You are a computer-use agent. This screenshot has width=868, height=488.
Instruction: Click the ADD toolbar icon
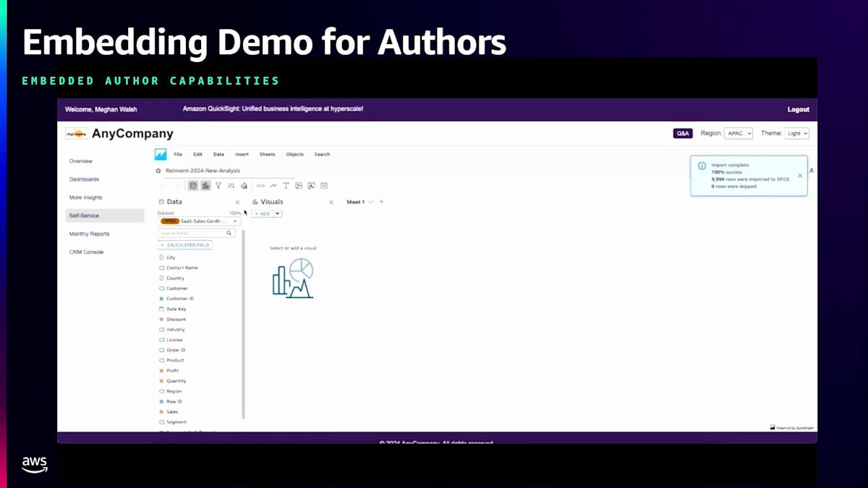pyautogui.click(x=260, y=186)
